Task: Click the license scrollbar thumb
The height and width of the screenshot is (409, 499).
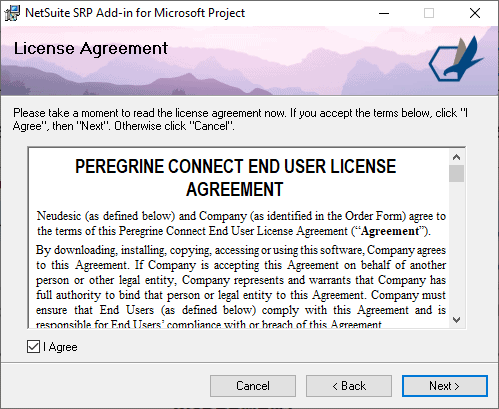Action: click(456, 173)
